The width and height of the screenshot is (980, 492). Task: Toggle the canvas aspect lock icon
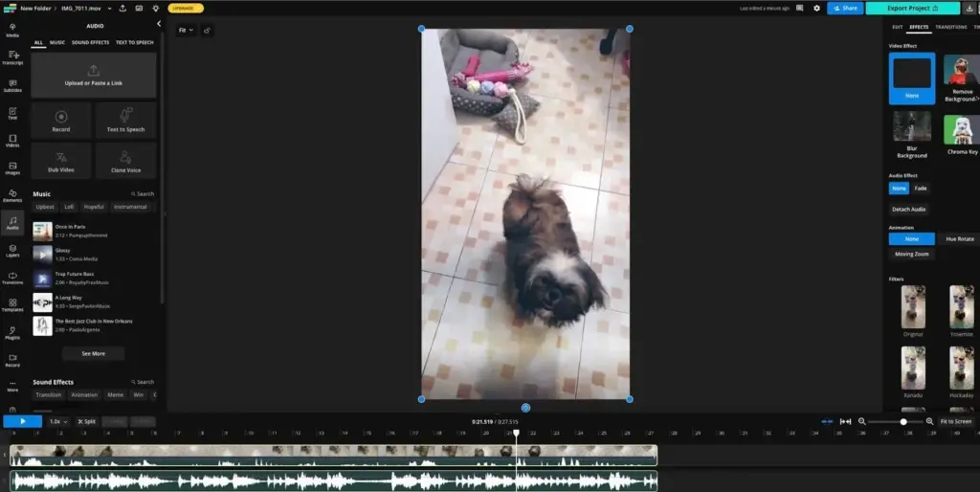(x=208, y=31)
